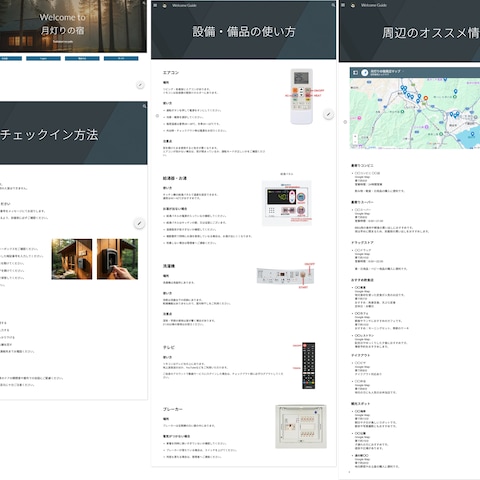The image size is (480, 480).
Task: Open the breaker panel image
Action: (301, 427)
